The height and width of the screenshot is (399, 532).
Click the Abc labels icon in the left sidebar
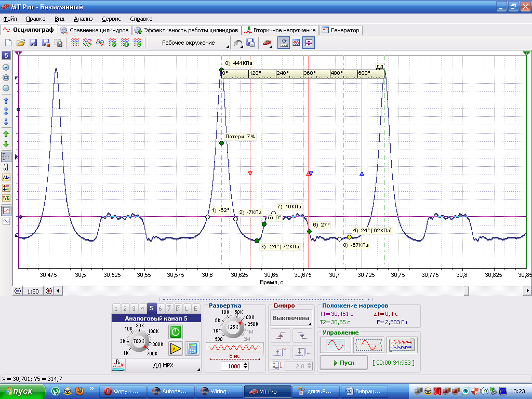click(6, 178)
